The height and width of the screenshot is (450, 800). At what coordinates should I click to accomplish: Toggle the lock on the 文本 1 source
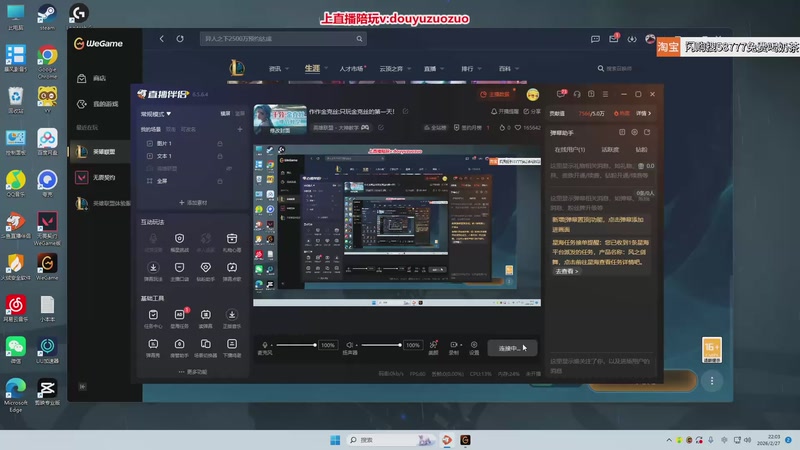[x=220, y=156]
